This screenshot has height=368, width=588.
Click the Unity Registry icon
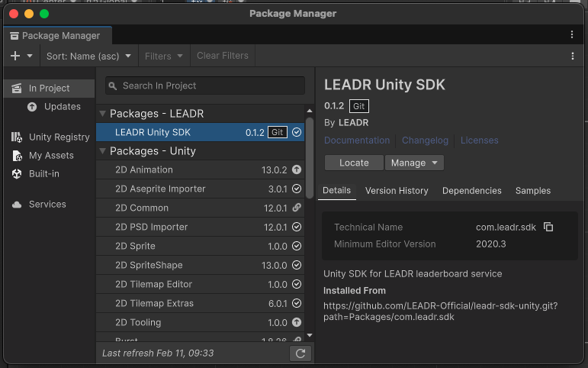(17, 137)
